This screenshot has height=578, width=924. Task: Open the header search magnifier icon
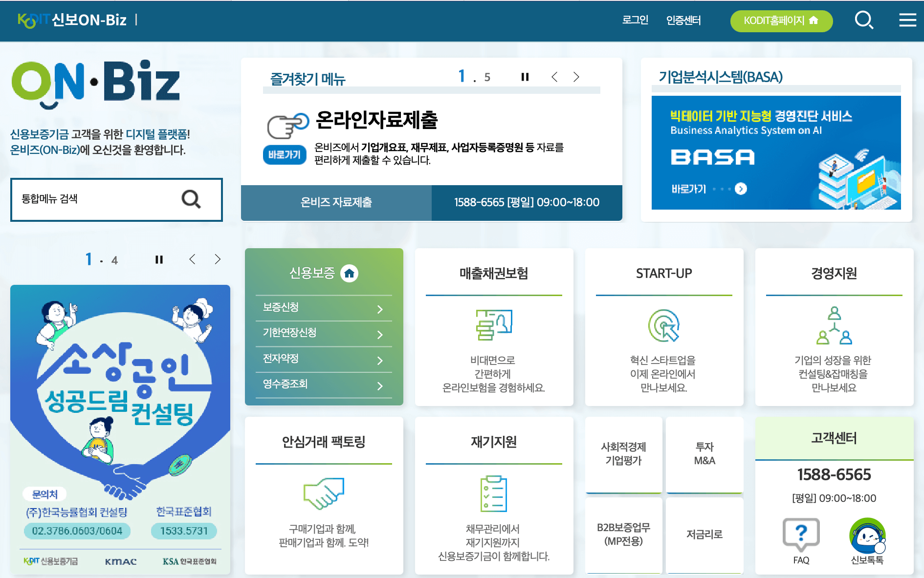(864, 20)
